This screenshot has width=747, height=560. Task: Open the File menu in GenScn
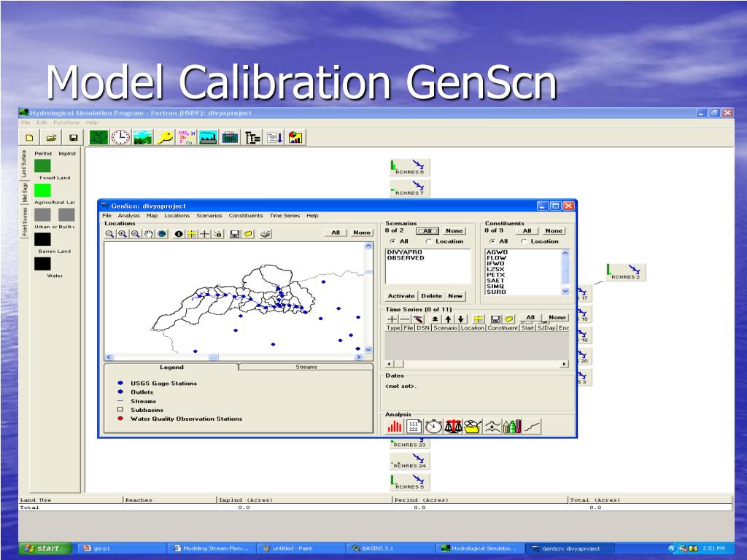107,216
